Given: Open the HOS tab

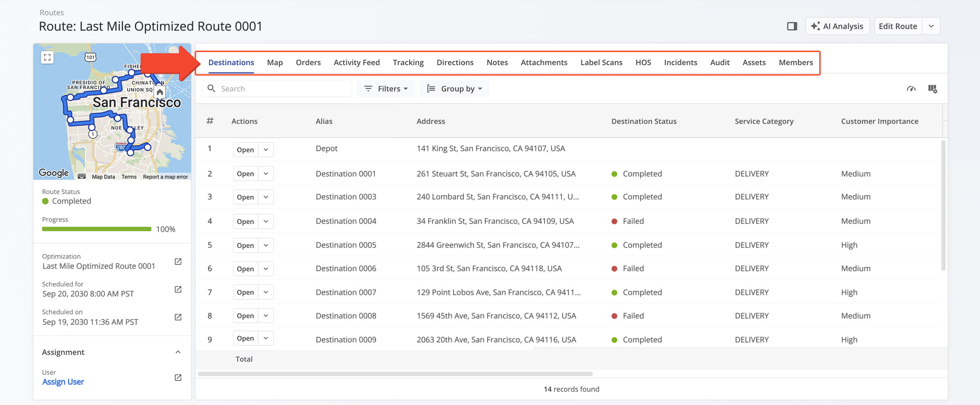Looking at the screenshot, I should (x=643, y=63).
